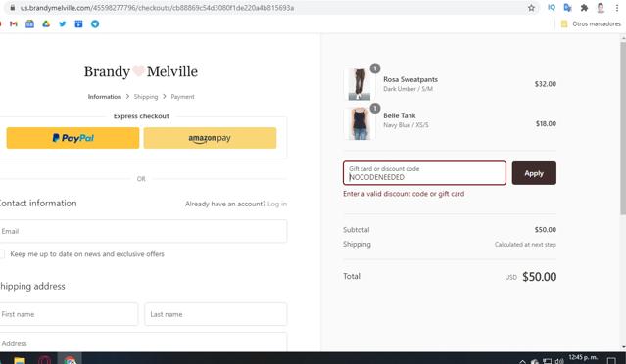Open the Telegram bookmark icon
Image resolution: width=626 pixels, height=364 pixels.
[95, 23]
